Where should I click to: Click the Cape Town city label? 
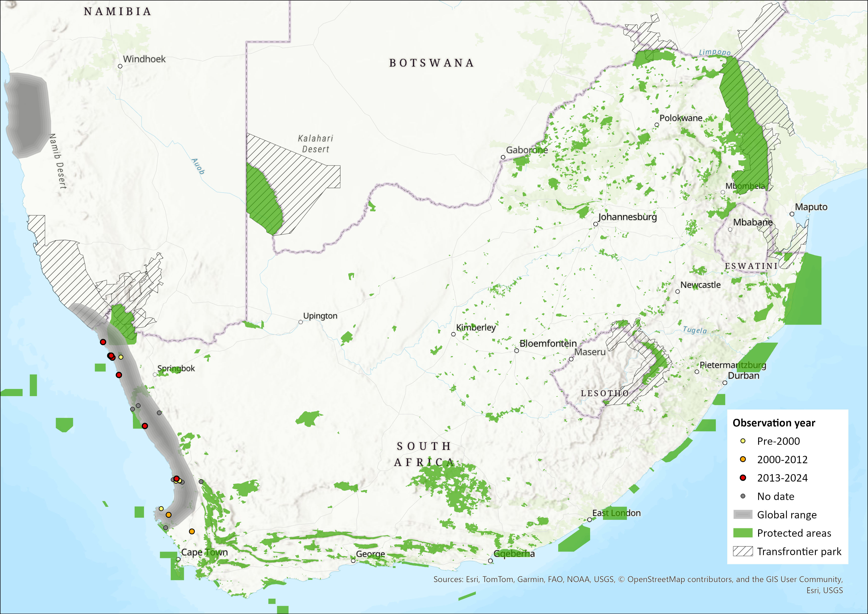coord(205,552)
